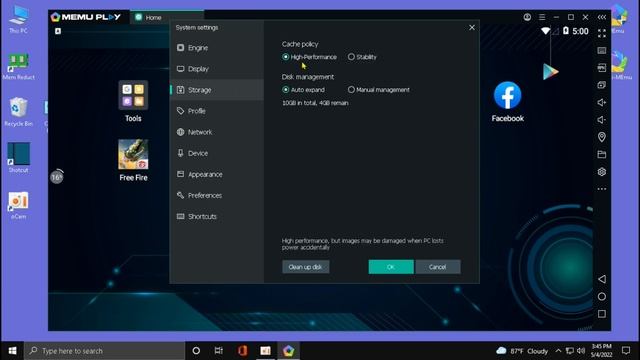
Task: Open Mem Reduct desktop icon
Action: 18,66
